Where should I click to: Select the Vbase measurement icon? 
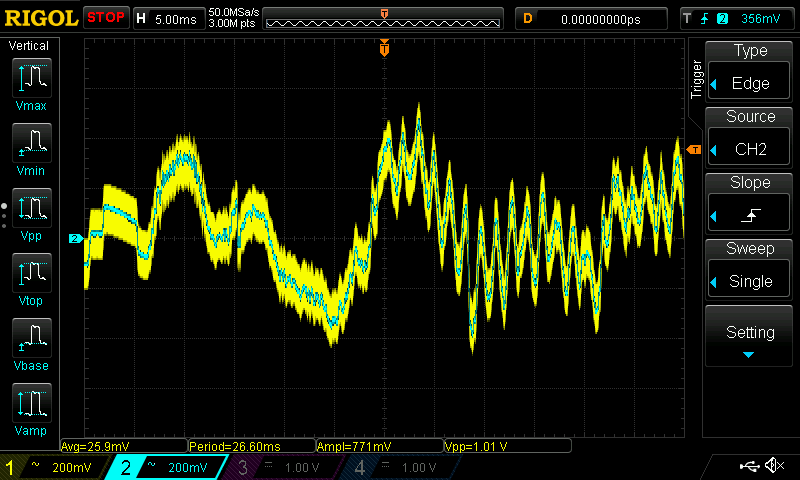coord(32,338)
